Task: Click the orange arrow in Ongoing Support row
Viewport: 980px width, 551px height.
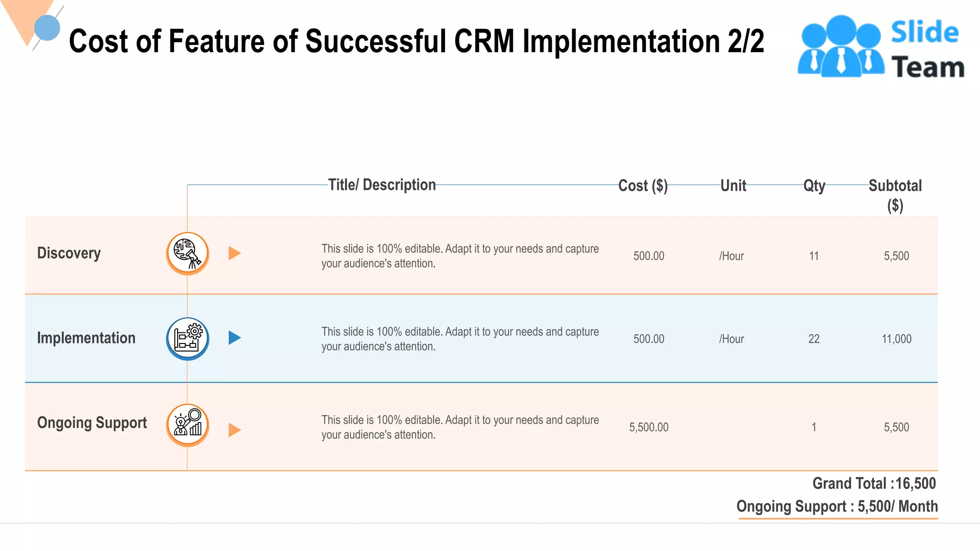Action: [x=234, y=430]
